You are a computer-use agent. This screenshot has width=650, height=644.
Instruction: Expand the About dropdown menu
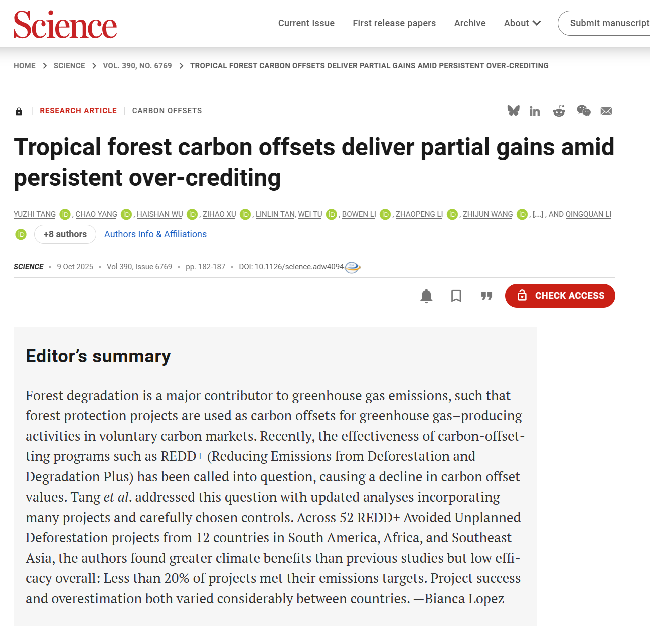pyautogui.click(x=522, y=23)
